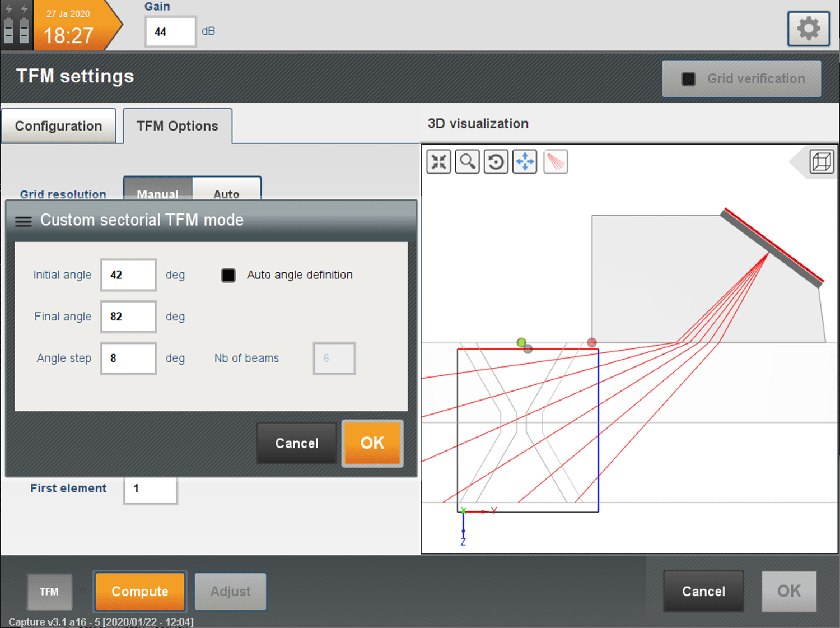Select the pan tool in 3D visualization
Screen dimensions: 840x628
pos(525,161)
